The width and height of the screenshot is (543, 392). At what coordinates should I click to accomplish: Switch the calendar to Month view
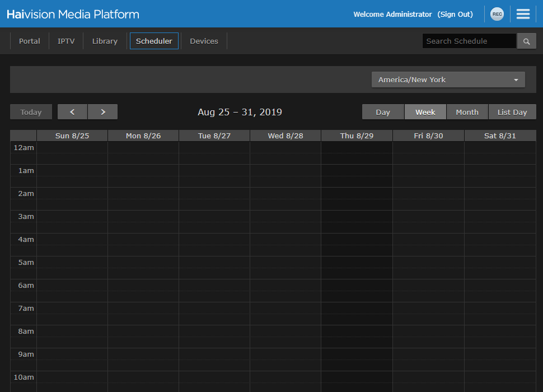point(467,111)
